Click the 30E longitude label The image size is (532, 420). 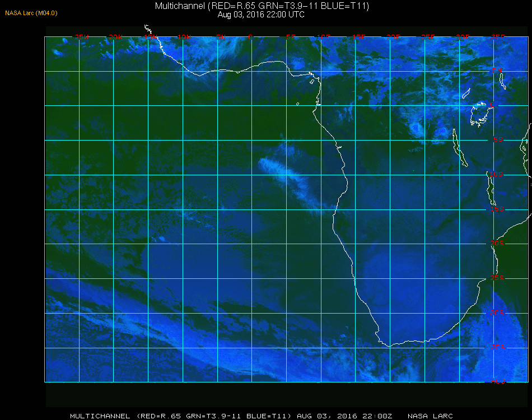463,37
